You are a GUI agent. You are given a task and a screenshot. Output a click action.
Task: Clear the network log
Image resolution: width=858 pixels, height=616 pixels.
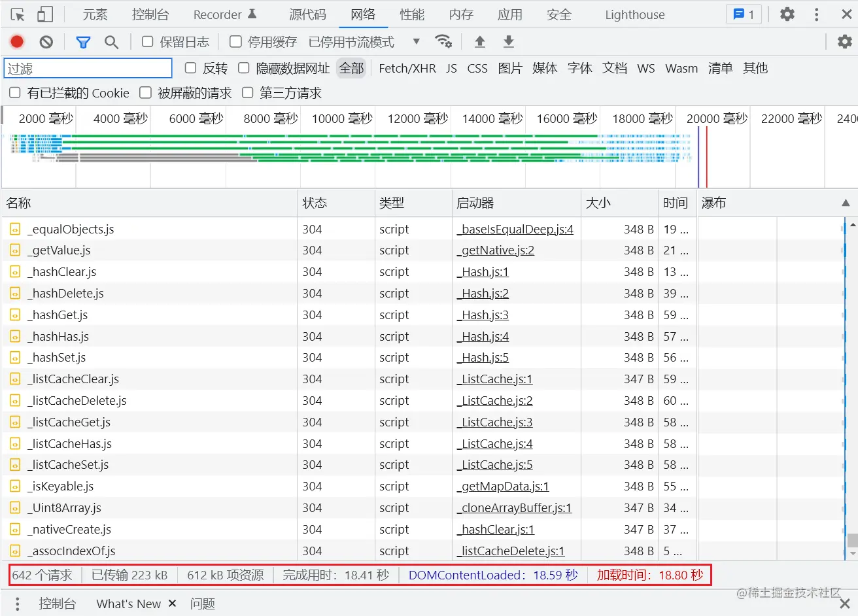(46, 42)
